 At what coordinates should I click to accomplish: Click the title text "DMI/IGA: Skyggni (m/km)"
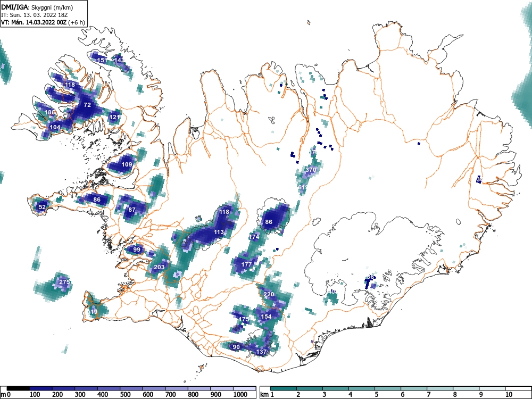pos(37,7)
